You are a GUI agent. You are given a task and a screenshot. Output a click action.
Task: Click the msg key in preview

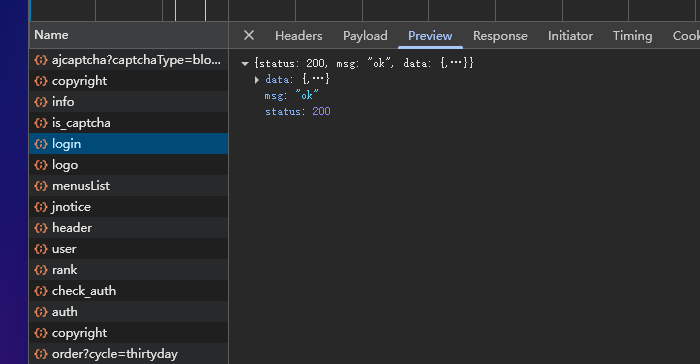[274, 96]
